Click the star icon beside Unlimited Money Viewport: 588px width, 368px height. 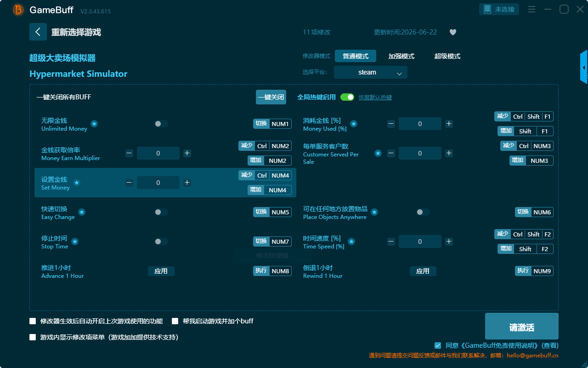click(x=94, y=124)
